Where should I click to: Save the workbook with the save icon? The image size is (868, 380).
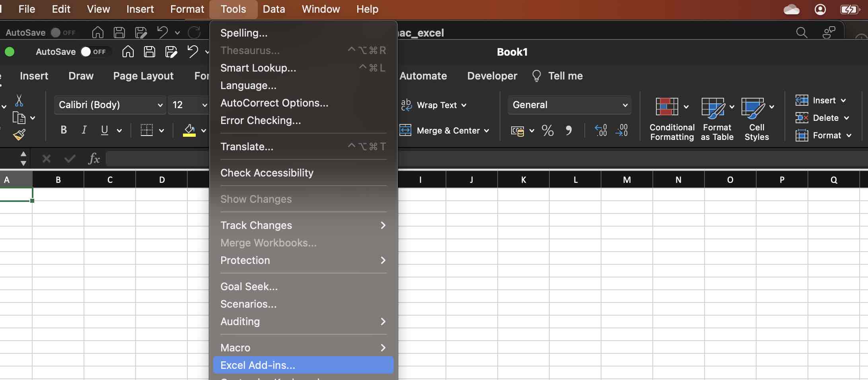click(149, 52)
